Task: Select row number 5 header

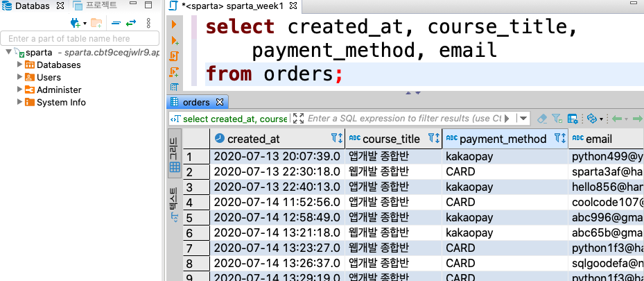Action: (x=196, y=218)
